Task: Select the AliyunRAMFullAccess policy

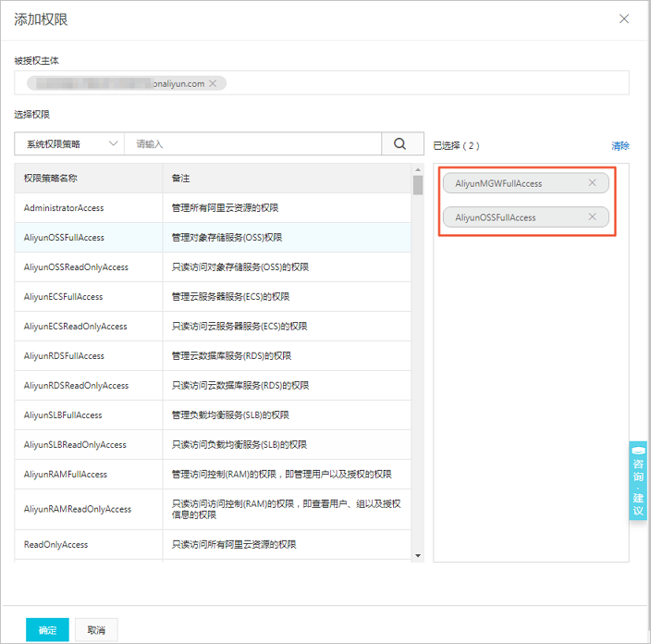Action: 213,474
